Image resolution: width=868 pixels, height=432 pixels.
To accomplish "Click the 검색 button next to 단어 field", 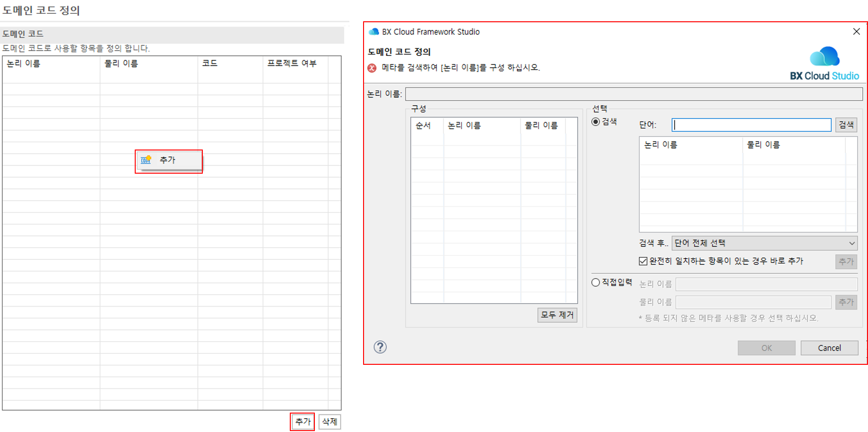I will [846, 125].
